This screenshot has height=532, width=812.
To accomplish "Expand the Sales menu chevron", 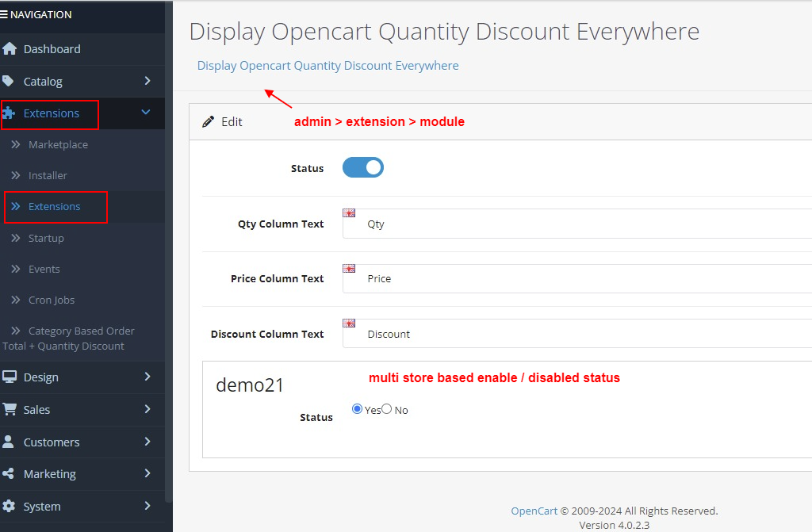I will tap(147, 409).
